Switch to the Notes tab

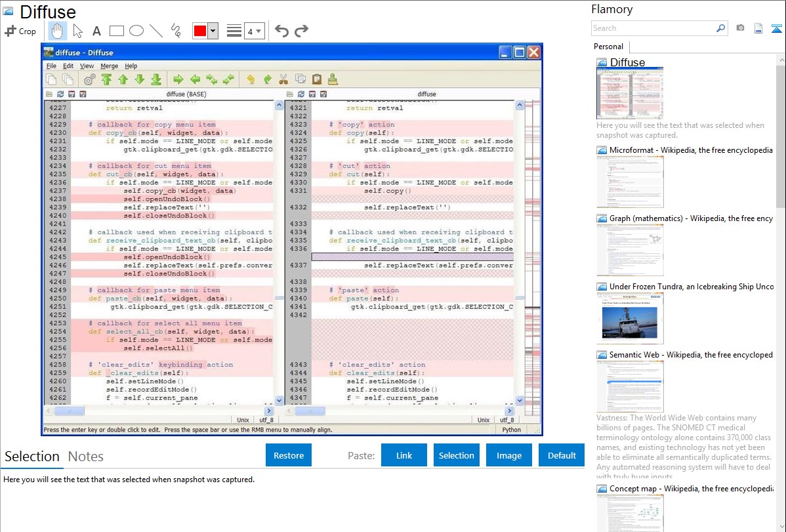(86, 457)
